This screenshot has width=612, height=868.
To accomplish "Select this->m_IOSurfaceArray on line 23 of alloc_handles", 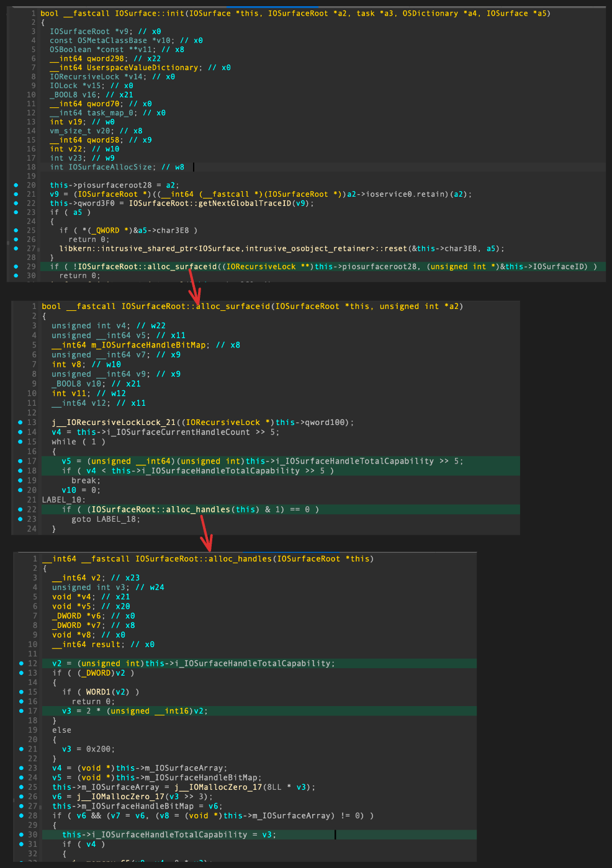I will (171, 768).
